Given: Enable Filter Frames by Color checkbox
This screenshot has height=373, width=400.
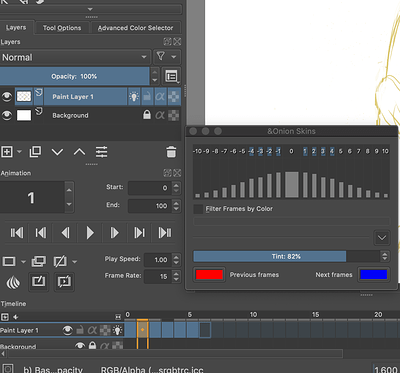Looking at the screenshot, I should click(x=198, y=209).
